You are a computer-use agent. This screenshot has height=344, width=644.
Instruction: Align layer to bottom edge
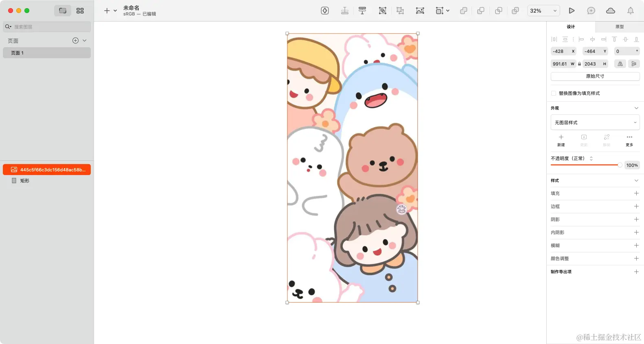click(636, 39)
